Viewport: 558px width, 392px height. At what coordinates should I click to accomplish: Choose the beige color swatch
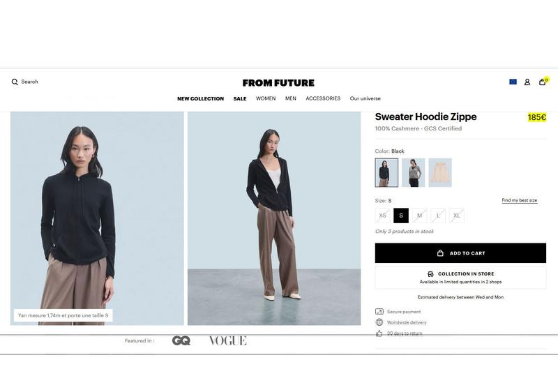(x=440, y=172)
